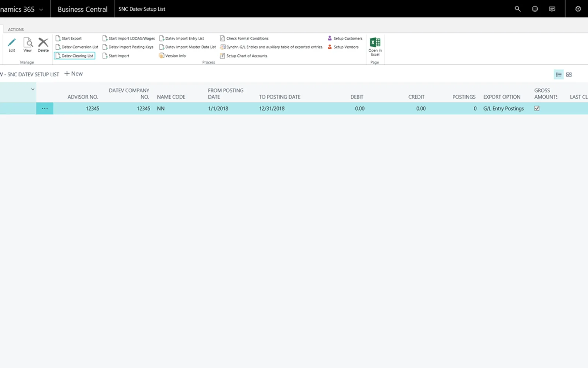Screen dimensions: 588x368
Task: Sort by Advisor No. column header
Action: [83, 97]
